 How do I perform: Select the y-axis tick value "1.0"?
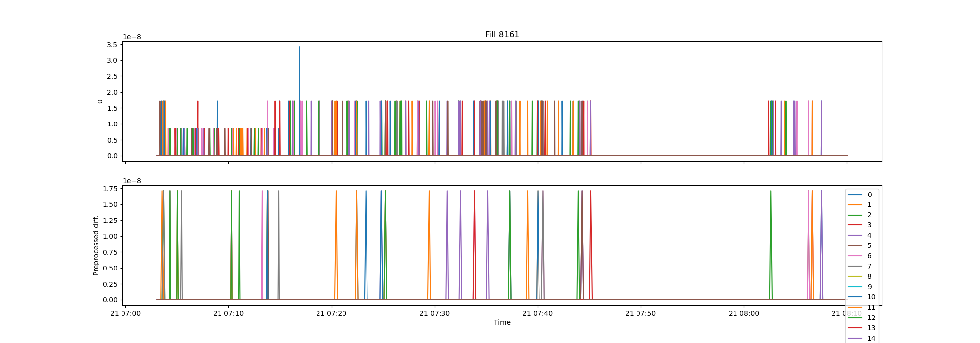112,124
